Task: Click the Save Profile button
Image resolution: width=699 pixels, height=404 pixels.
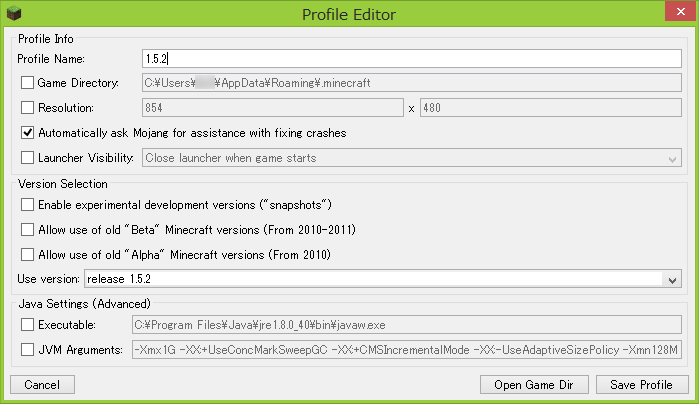Action: (642, 385)
